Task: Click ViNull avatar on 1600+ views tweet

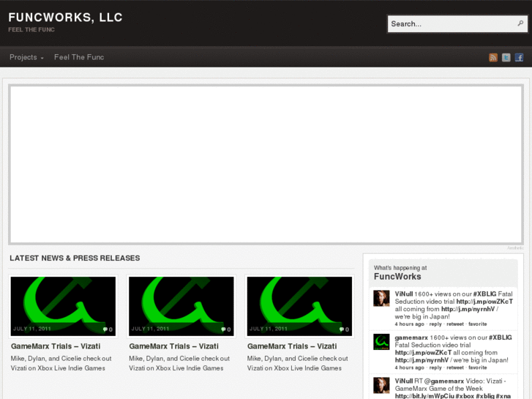Action: click(381, 299)
